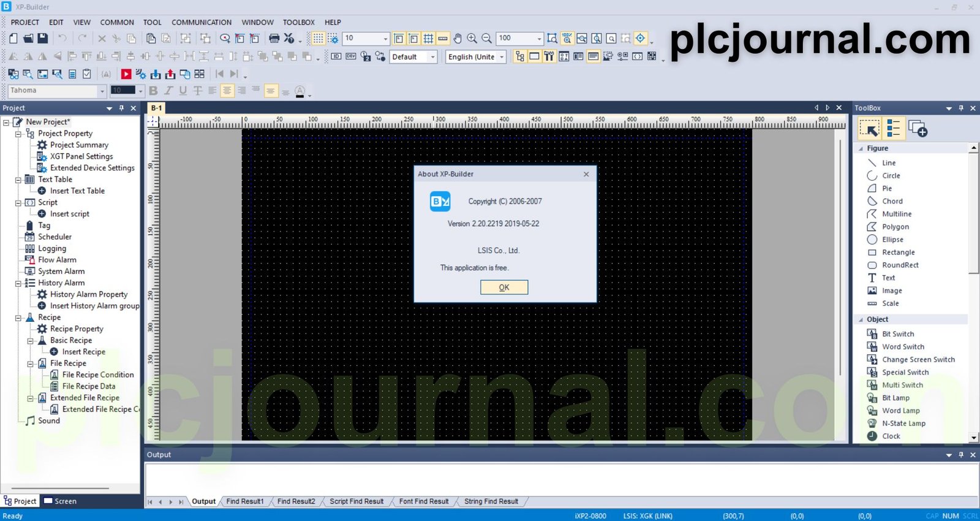Select Insert Text Table item
Image resolution: width=980 pixels, height=521 pixels.
[77, 191]
